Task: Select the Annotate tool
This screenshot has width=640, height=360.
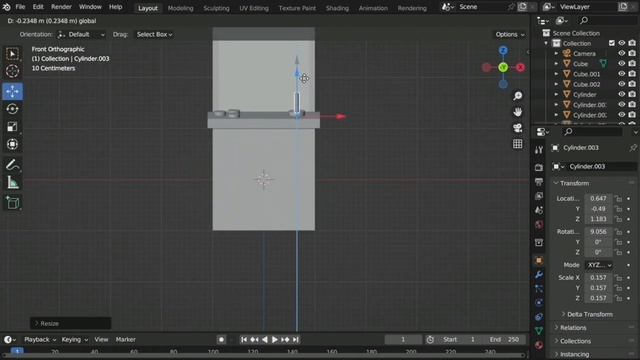Action: (x=12, y=165)
